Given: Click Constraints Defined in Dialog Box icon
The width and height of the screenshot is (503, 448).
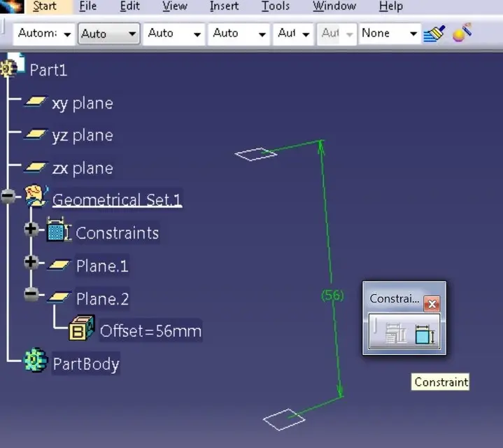Looking at the screenshot, I should (x=395, y=333).
